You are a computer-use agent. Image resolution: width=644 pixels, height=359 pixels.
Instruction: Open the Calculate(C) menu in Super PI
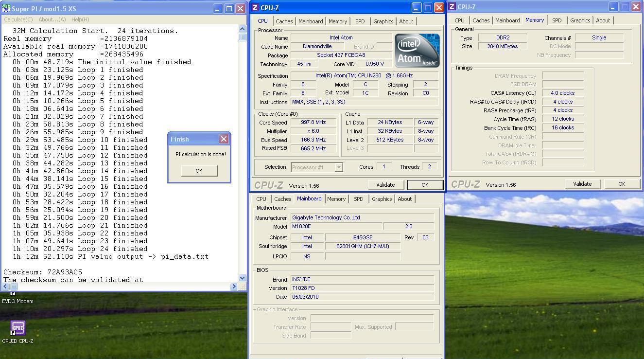pos(18,19)
